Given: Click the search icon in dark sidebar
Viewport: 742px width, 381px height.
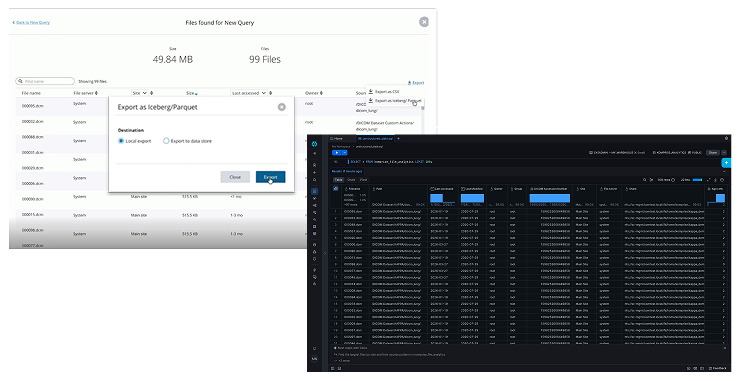Looking at the screenshot, I should (315, 180).
